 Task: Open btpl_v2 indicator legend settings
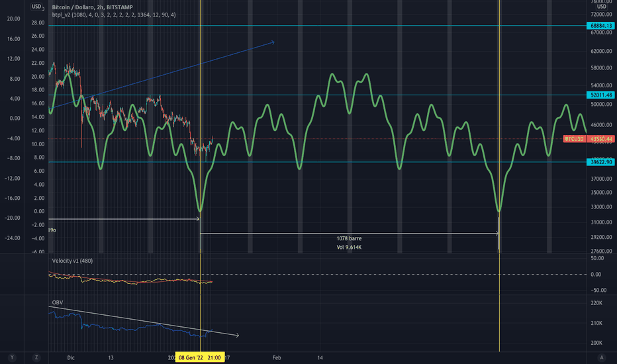click(x=114, y=15)
